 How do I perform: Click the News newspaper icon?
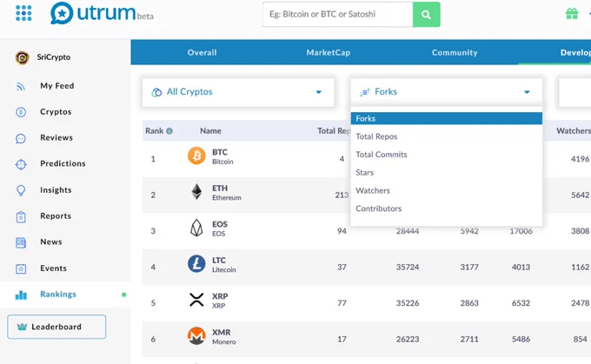(21, 242)
